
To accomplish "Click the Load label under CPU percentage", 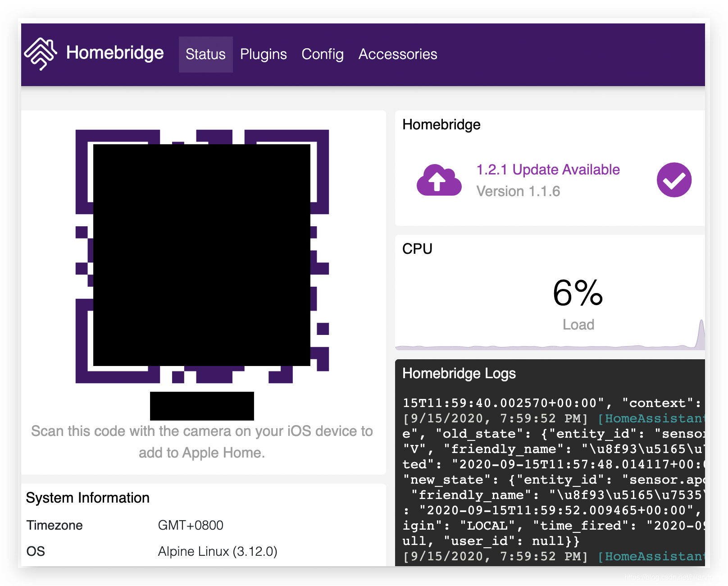I will tap(578, 325).
